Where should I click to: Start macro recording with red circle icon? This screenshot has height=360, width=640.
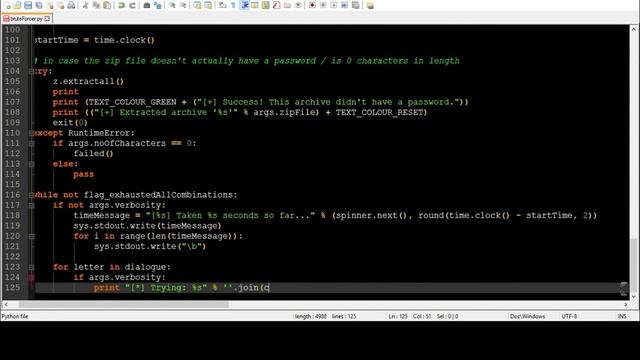point(312,5)
